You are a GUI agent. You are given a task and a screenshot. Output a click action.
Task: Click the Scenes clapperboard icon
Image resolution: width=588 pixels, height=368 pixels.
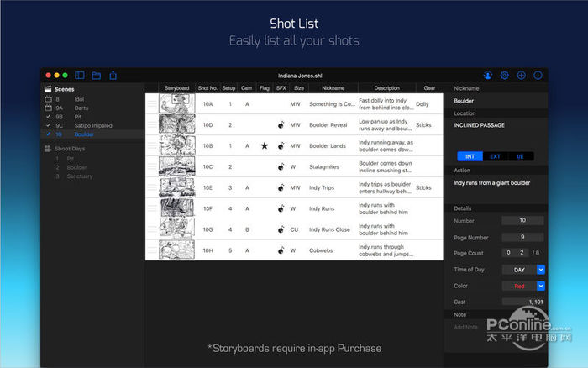pos(48,89)
